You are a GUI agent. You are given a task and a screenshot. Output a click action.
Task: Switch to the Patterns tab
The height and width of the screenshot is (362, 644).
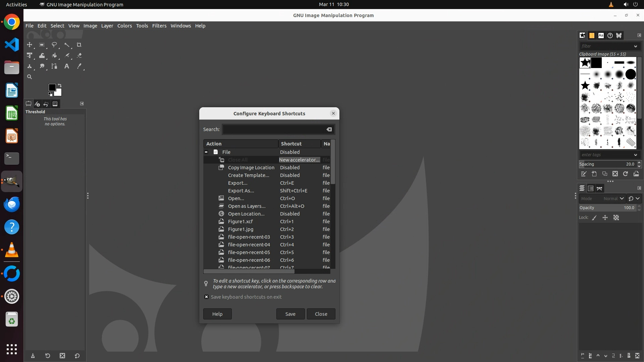[592, 36]
